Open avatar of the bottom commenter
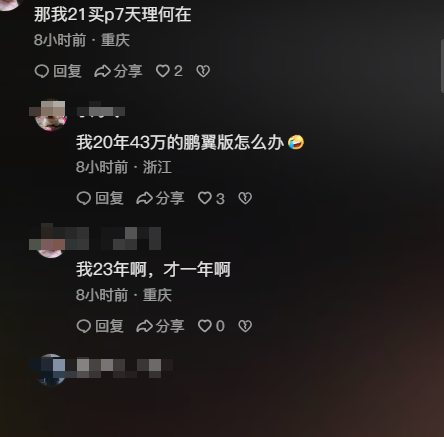444x437 pixels. pos(51,370)
